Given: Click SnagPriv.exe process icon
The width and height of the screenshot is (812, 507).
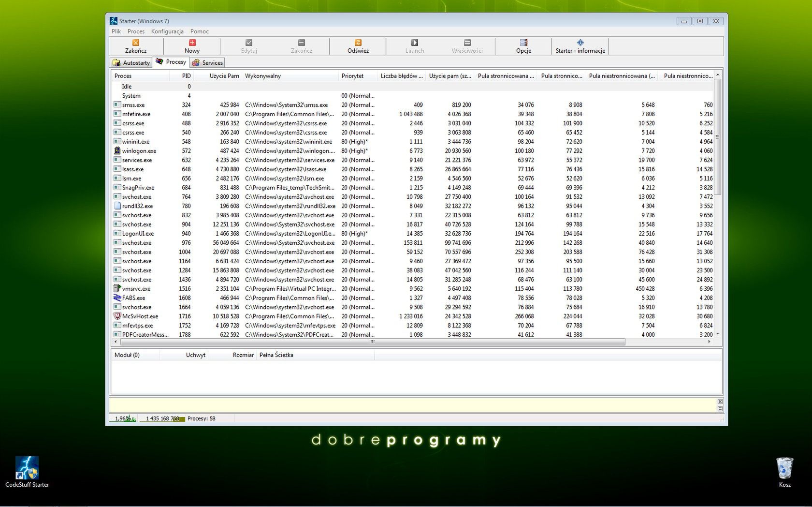Looking at the screenshot, I should point(117,187).
